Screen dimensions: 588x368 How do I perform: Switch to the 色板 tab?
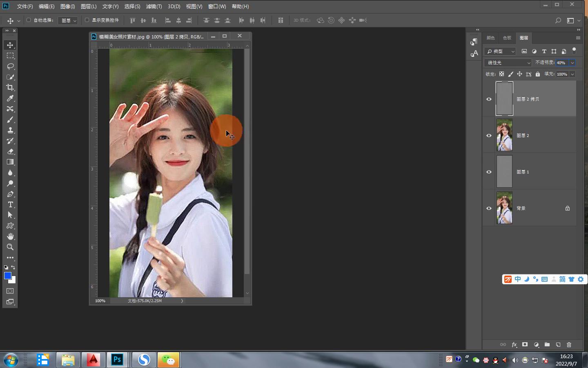coord(507,38)
